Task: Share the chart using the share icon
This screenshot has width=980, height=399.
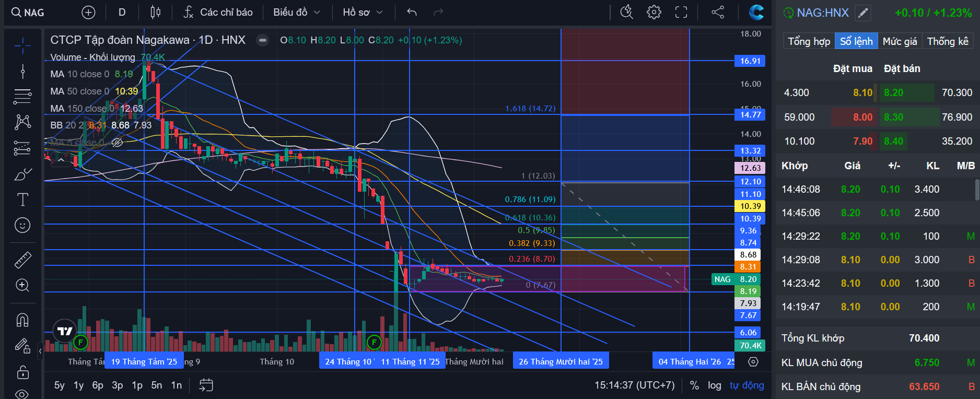Action: click(x=718, y=12)
